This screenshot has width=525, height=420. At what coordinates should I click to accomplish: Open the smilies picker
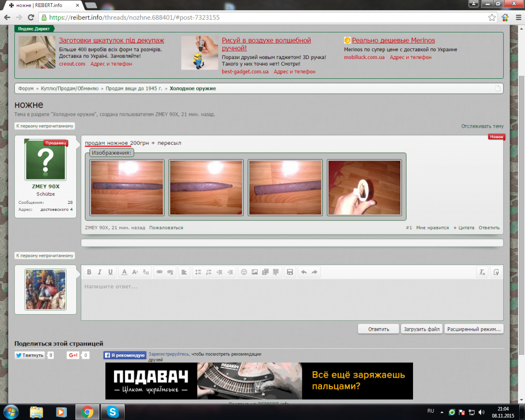244,272
